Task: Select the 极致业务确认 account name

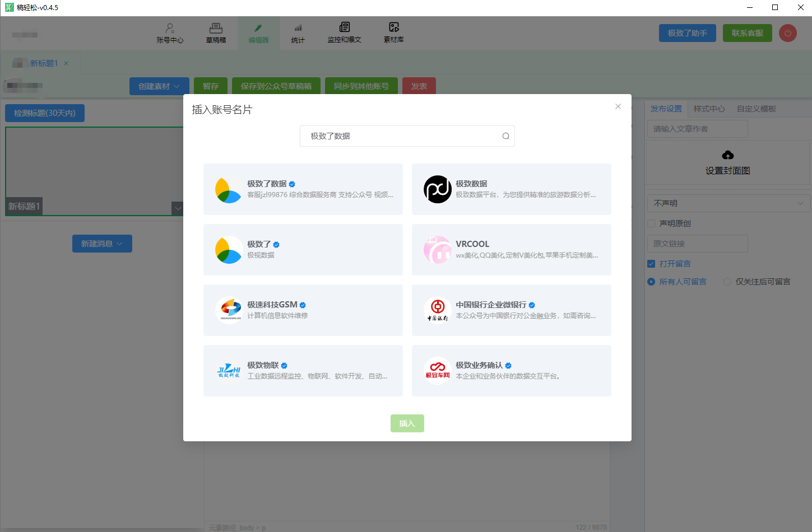Action: pos(479,365)
